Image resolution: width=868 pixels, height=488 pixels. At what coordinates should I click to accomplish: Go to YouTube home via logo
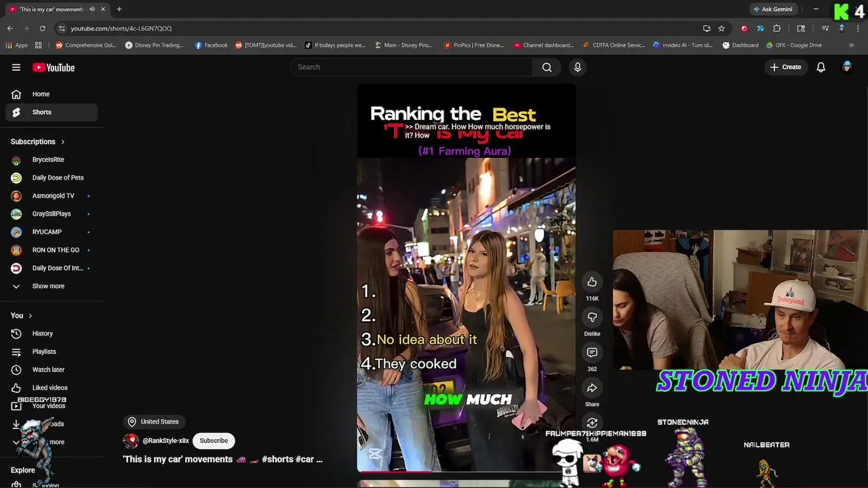54,67
